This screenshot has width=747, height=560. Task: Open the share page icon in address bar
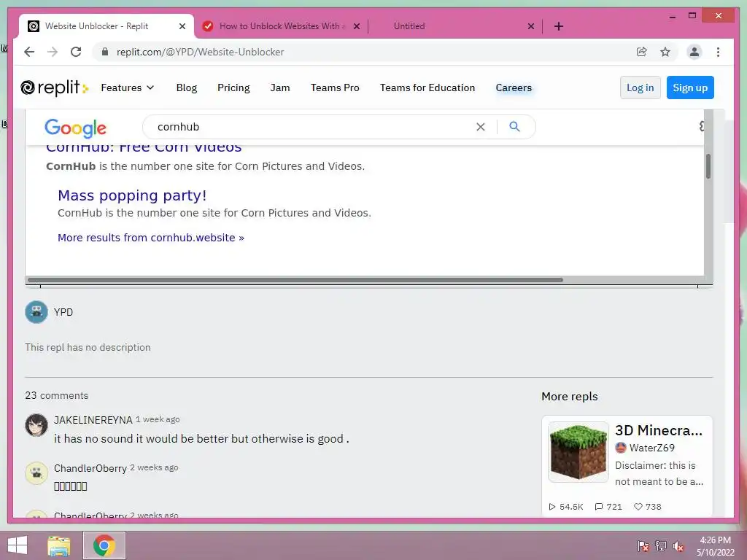642,52
